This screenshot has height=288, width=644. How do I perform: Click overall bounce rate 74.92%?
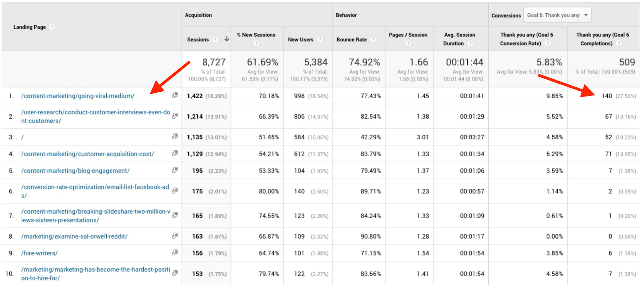point(364,62)
